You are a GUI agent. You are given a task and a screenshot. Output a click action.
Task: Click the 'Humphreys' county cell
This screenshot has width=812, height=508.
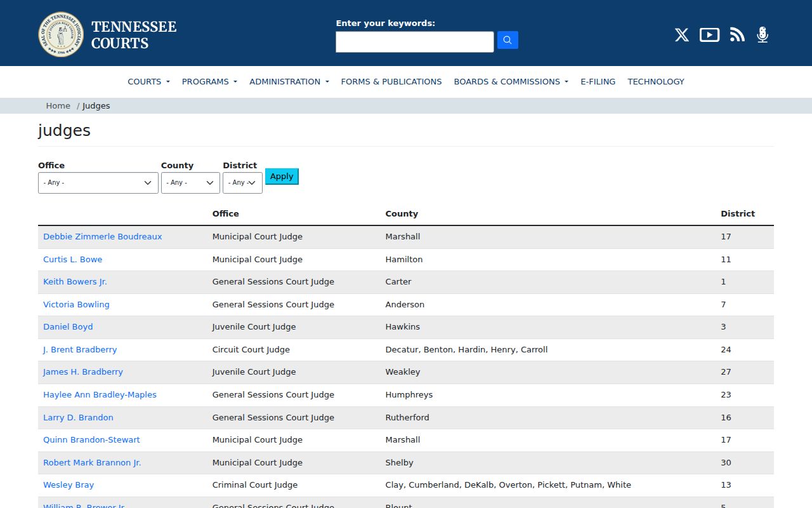point(409,395)
